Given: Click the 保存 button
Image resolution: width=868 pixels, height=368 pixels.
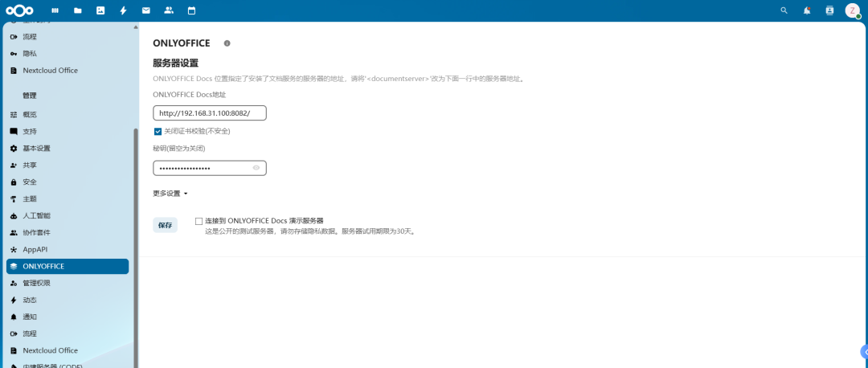Looking at the screenshot, I should (x=165, y=225).
